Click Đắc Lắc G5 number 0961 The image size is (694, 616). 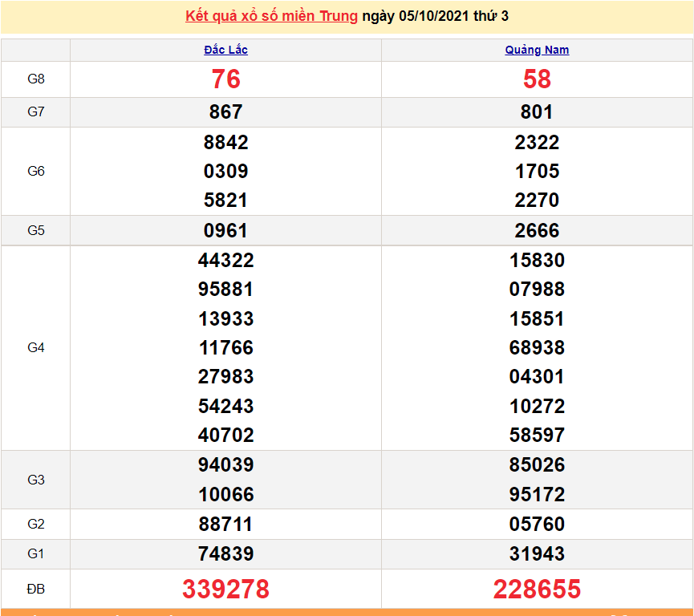click(226, 230)
